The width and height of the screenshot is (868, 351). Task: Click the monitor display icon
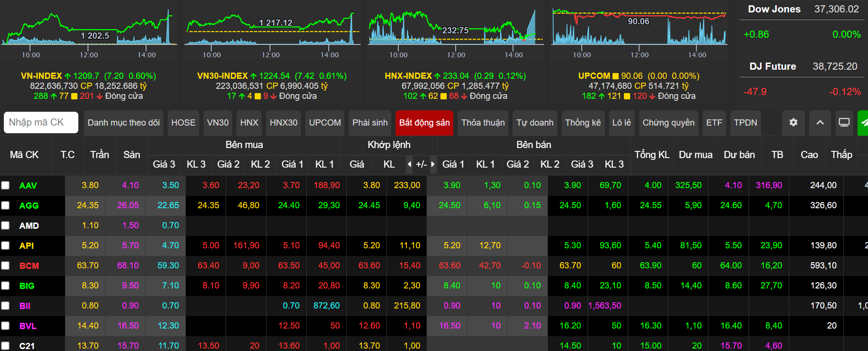(844, 123)
